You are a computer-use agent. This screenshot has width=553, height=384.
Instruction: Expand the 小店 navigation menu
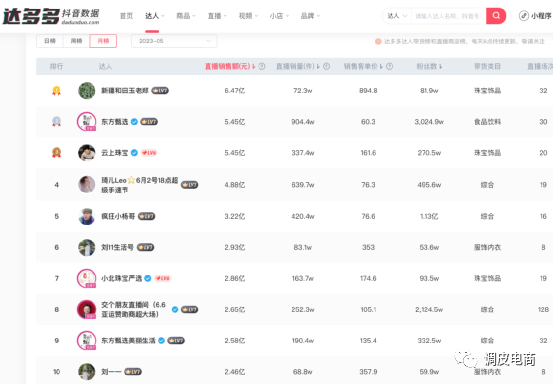pyautogui.click(x=279, y=16)
